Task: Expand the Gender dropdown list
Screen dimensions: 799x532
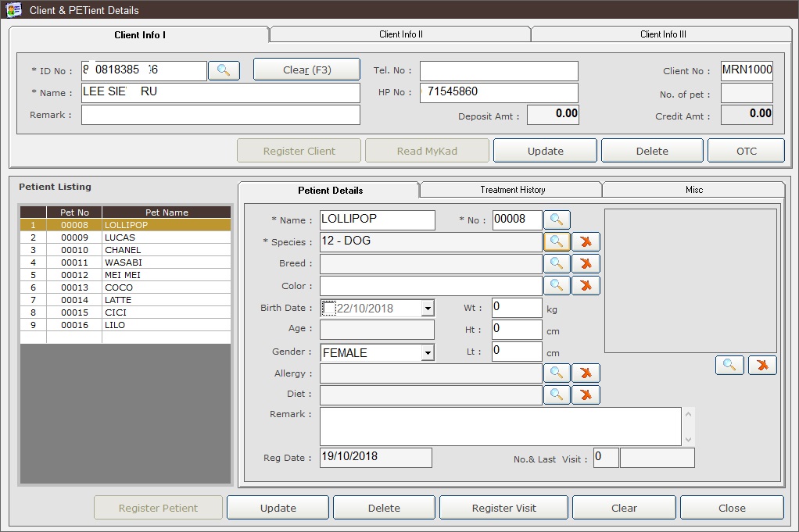Action: [x=427, y=353]
